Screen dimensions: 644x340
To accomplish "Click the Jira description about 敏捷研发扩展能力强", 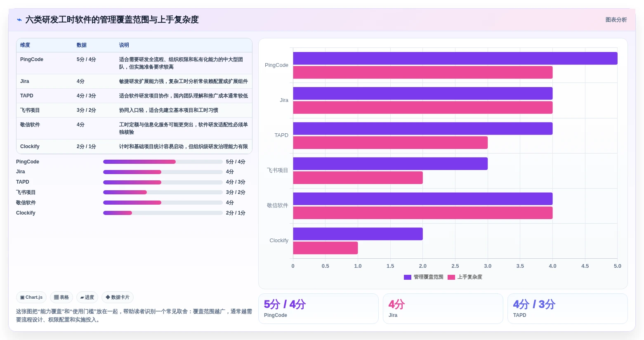I will point(184,81).
